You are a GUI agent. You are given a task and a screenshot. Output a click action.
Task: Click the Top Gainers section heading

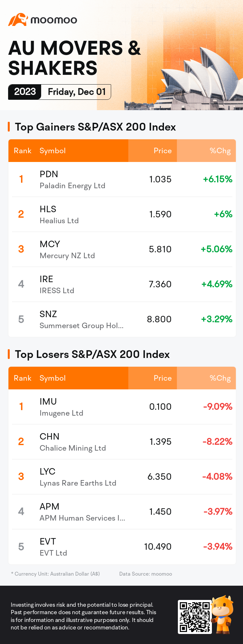coord(95,127)
